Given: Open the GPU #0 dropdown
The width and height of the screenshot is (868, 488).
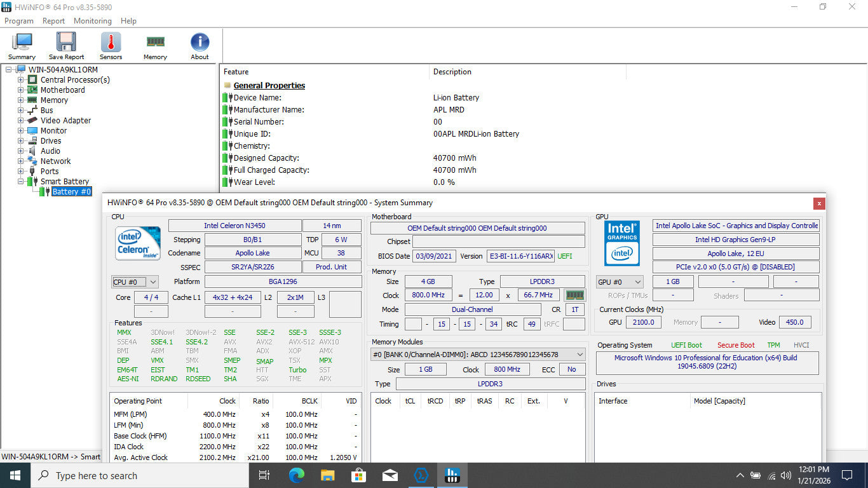Looking at the screenshot, I should coord(620,281).
